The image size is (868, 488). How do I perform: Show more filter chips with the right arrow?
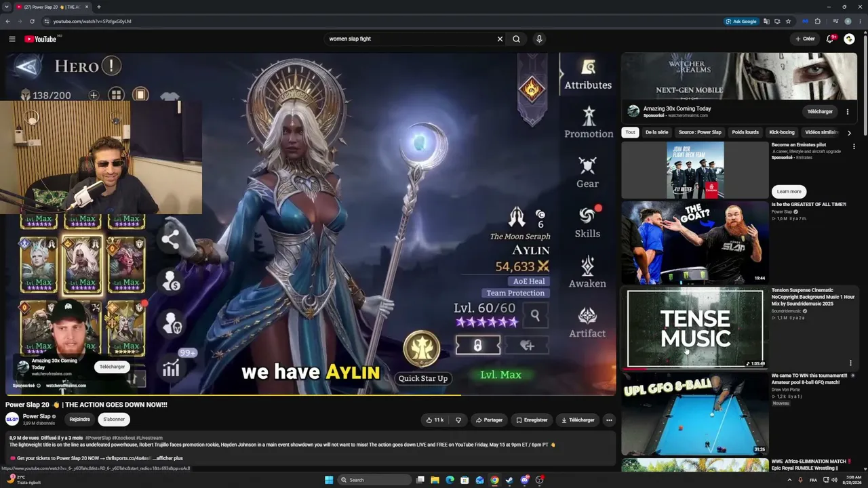(849, 133)
